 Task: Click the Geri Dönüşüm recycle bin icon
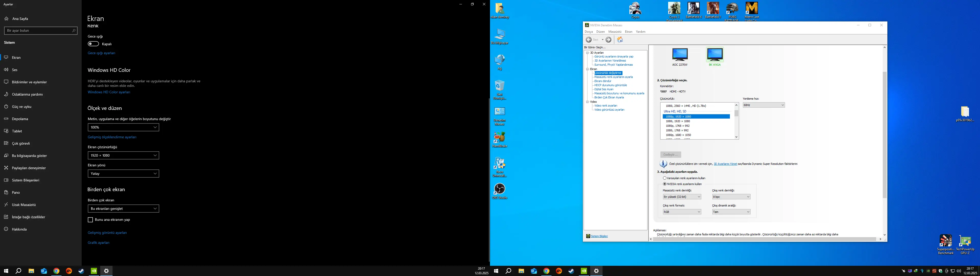pyautogui.click(x=499, y=90)
